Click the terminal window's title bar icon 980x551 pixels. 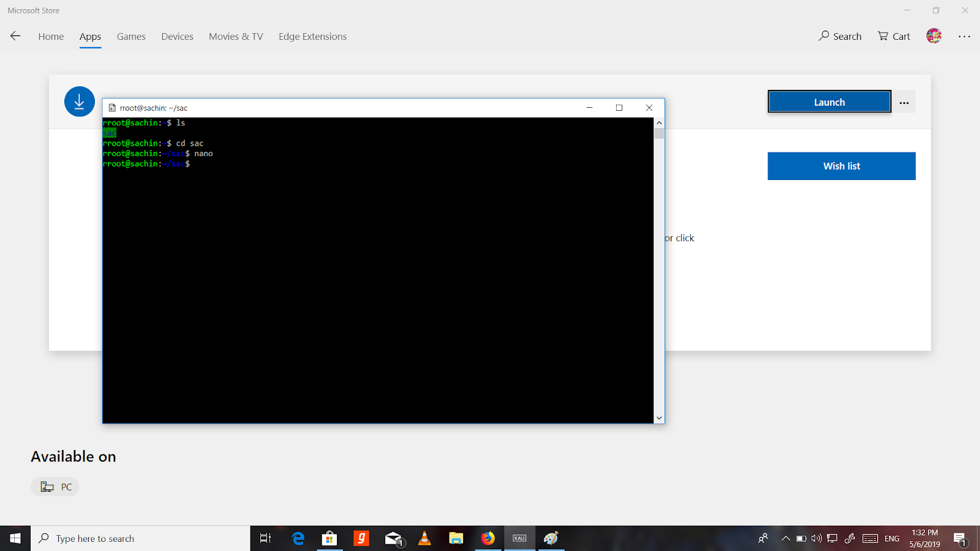coord(111,107)
